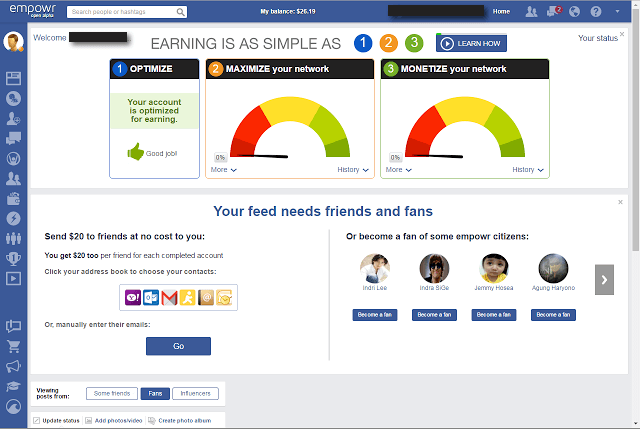Open the profile avatar in the sidebar

13,42
